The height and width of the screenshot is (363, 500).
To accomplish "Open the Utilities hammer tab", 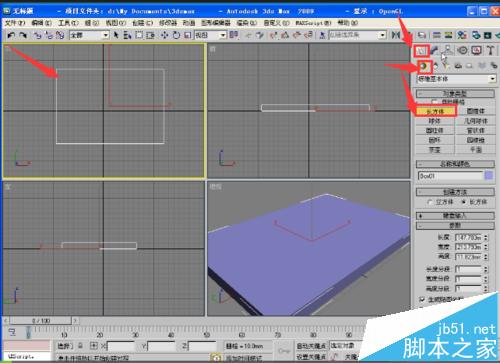I will [490, 50].
